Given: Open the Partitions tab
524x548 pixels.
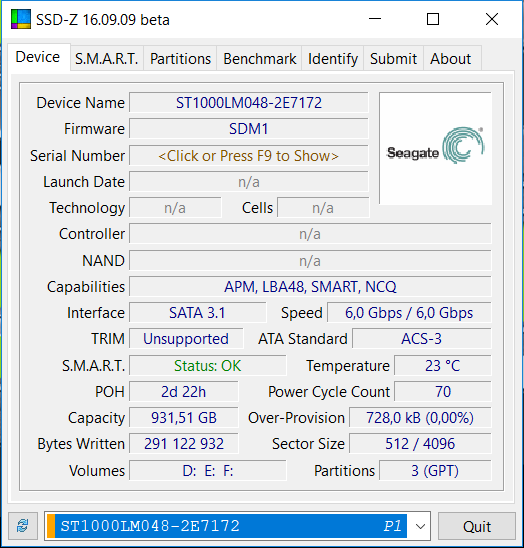Looking at the screenshot, I should pyautogui.click(x=180, y=58).
